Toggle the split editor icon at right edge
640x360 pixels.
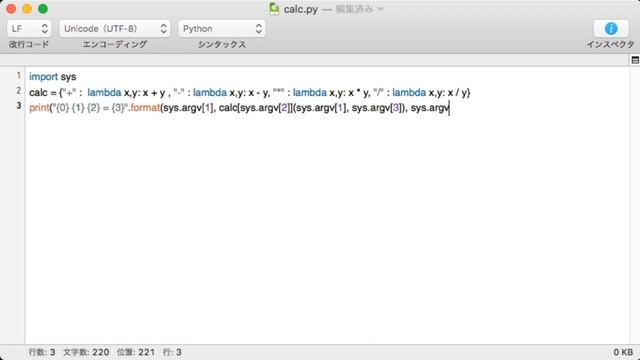coord(635,60)
